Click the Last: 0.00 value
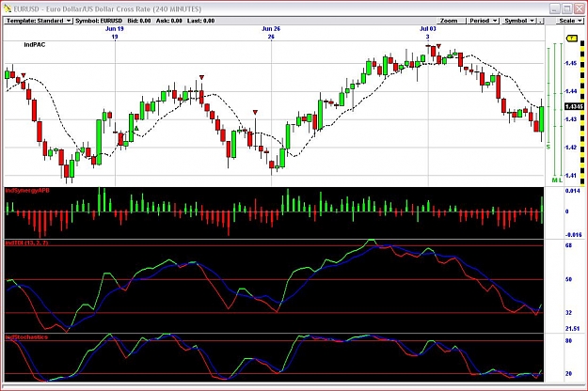The width and height of the screenshot is (588, 391). 200,21
